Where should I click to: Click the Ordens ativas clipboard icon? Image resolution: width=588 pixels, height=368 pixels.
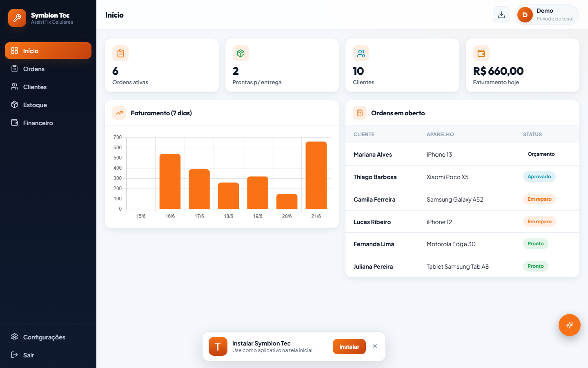coord(120,53)
